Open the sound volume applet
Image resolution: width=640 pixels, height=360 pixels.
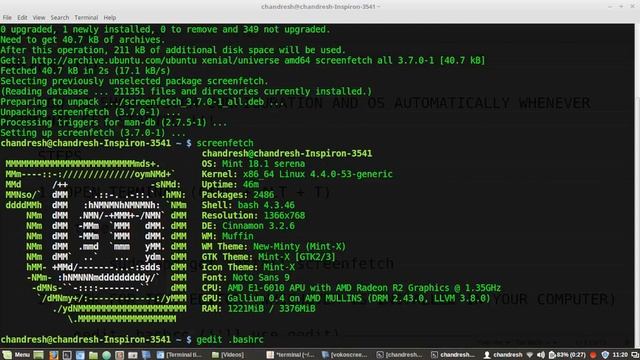point(541,355)
